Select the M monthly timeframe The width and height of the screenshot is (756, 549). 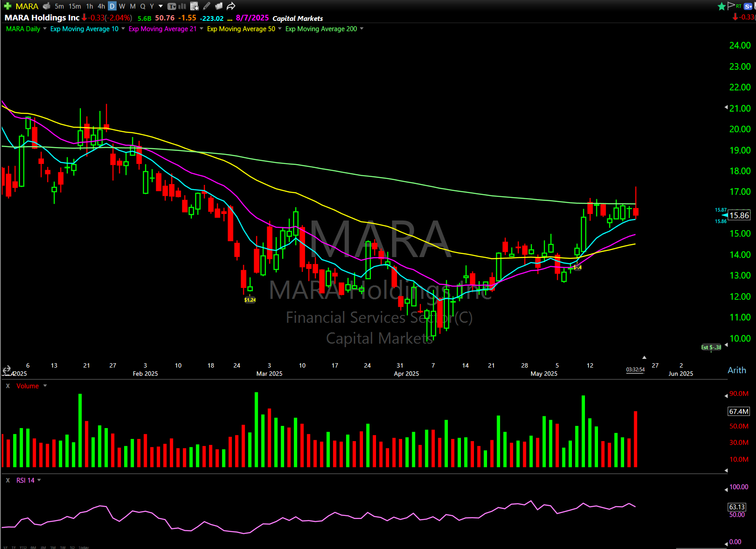point(133,6)
